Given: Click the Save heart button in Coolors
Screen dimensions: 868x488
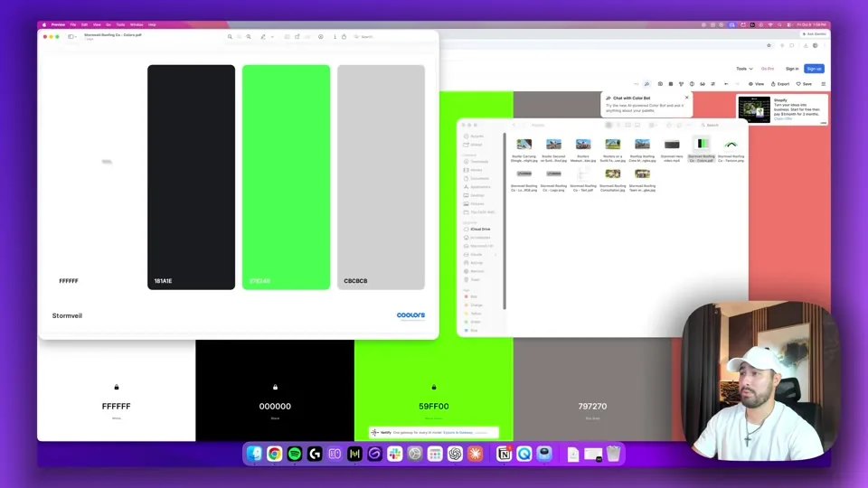Looking at the screenshot, I should tap(805, 84).
